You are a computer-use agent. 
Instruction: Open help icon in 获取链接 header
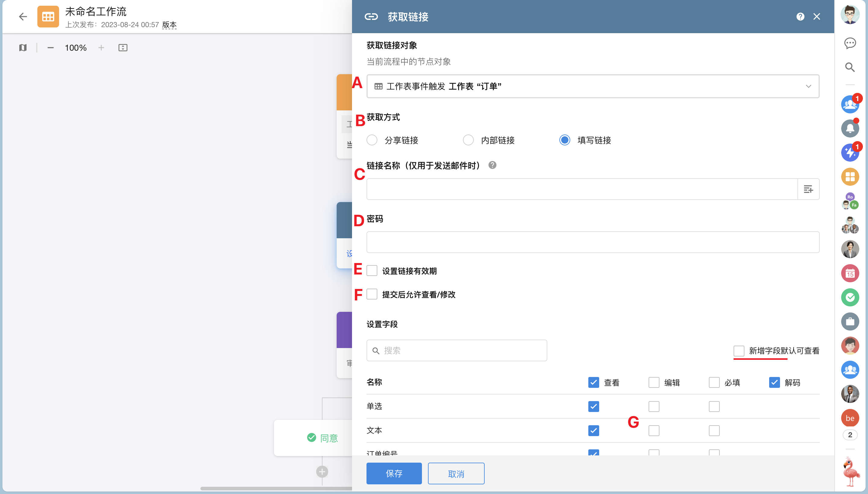pos(800,17)
